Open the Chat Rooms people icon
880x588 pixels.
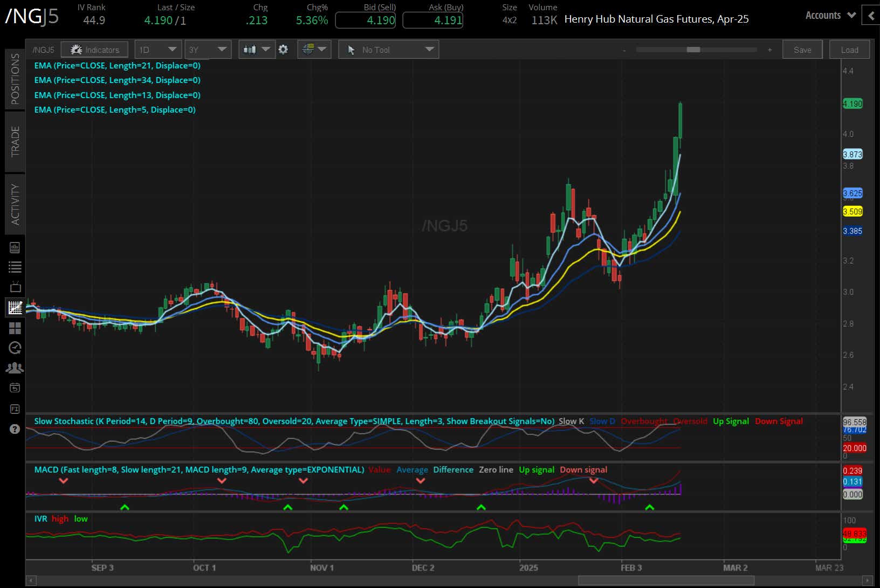[15, 368]
